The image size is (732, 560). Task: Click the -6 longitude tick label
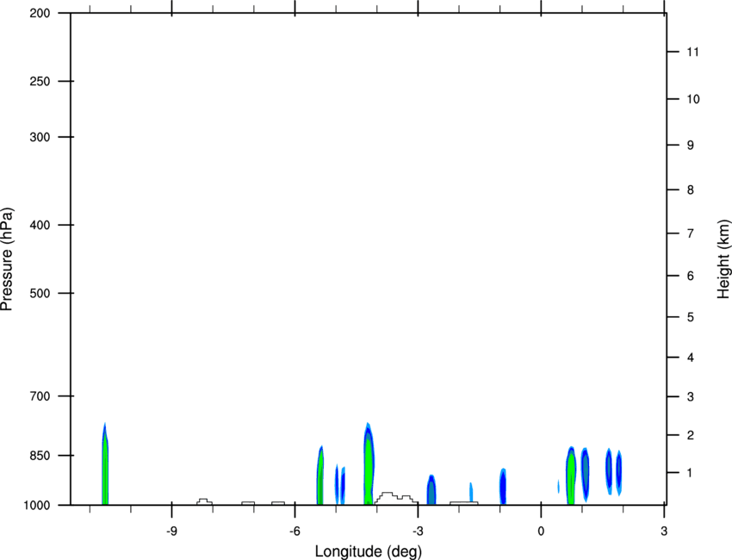tap(295, 532)
